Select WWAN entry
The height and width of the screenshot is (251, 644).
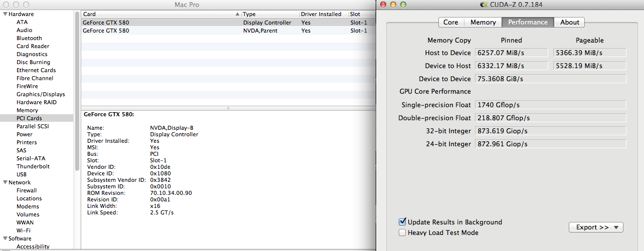(x=26, y=222)
